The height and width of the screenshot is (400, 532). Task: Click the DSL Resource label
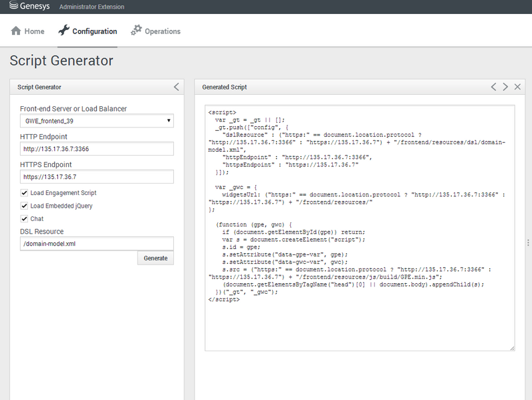(41, 232)
